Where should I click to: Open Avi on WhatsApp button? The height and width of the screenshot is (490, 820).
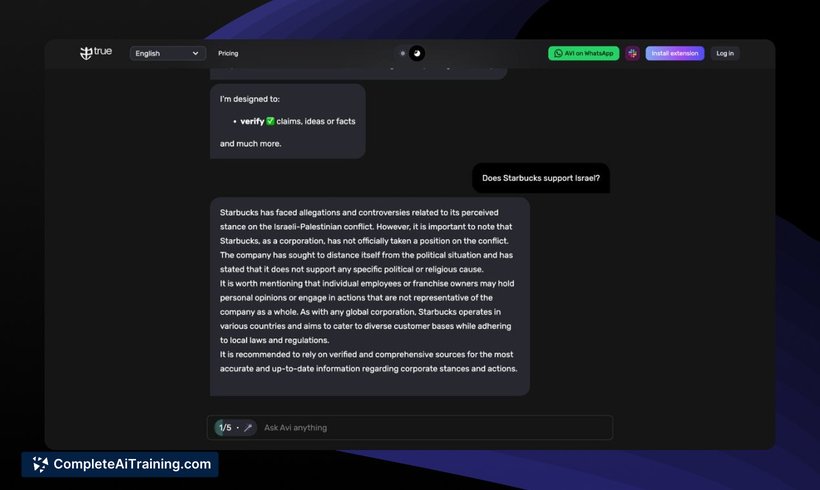pyautogui.click(x=583, y=53)
